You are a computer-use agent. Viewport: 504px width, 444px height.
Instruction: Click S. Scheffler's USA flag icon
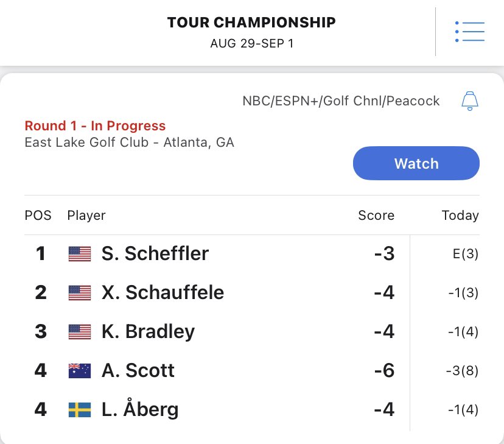(80, 254)
